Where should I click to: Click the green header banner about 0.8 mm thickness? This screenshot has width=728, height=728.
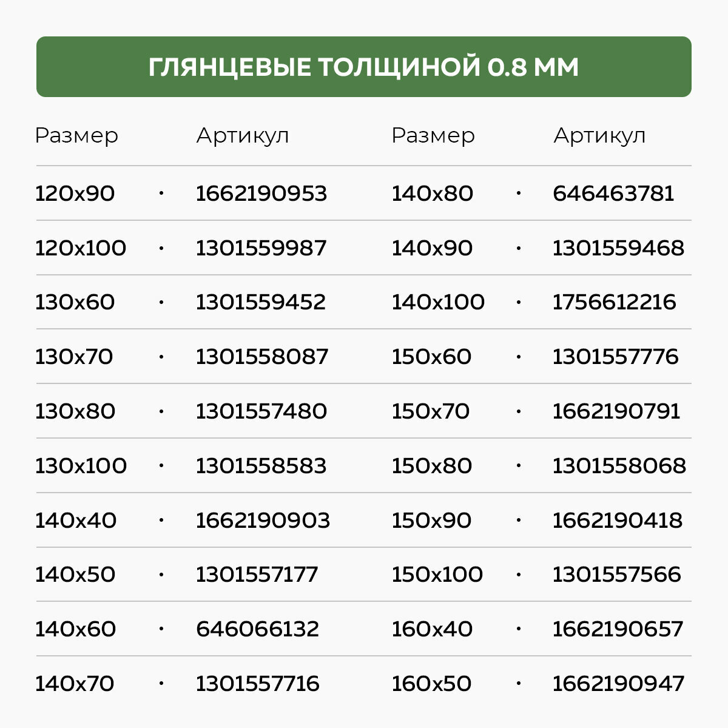click(x=364, y=67)
